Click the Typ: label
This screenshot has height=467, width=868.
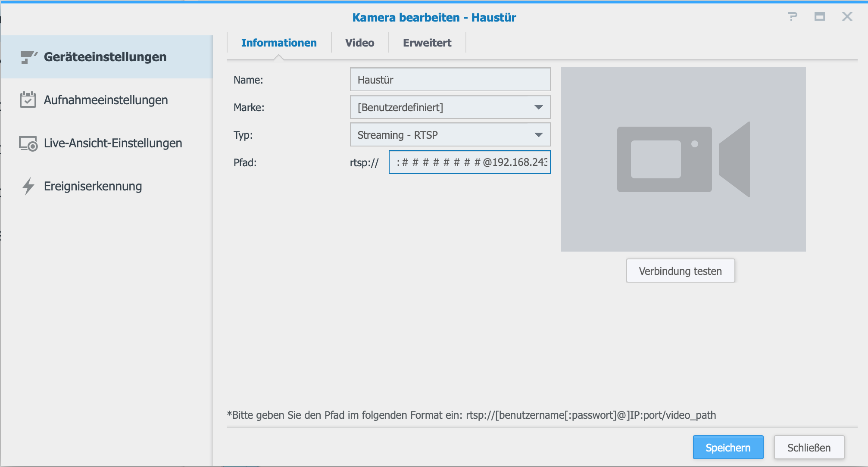(x=243, y=135)
